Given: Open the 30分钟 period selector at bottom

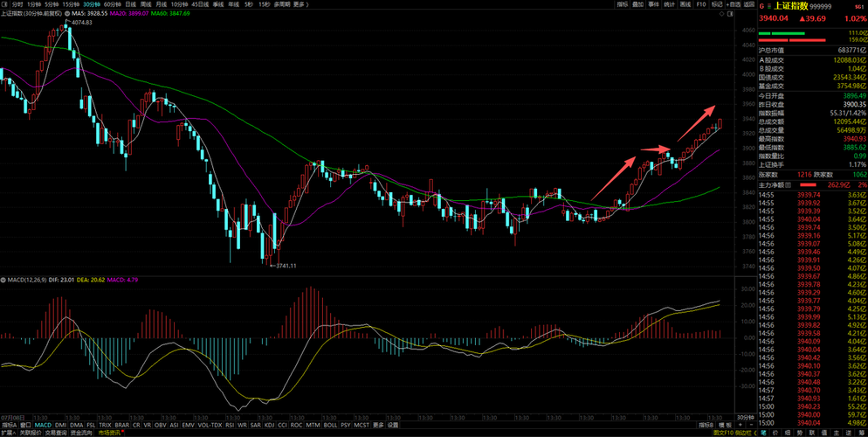Looking at the screenshot, I should 746,417.
